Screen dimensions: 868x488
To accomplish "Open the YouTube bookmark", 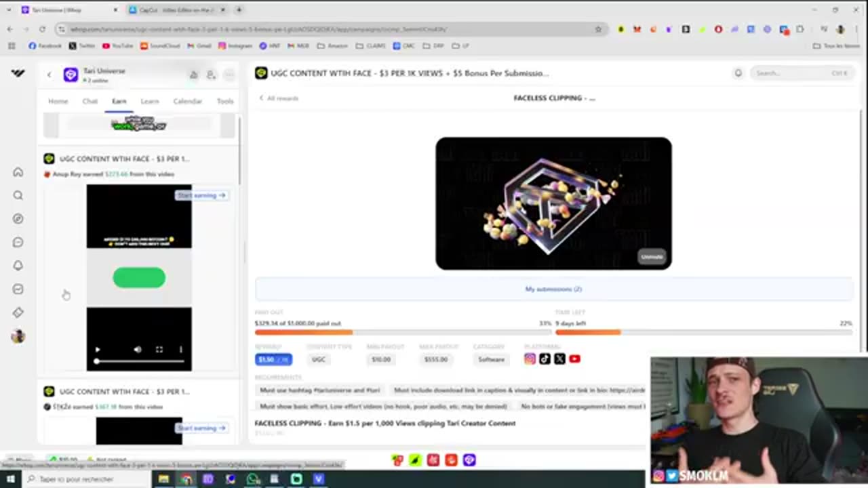I will [118, 45].
